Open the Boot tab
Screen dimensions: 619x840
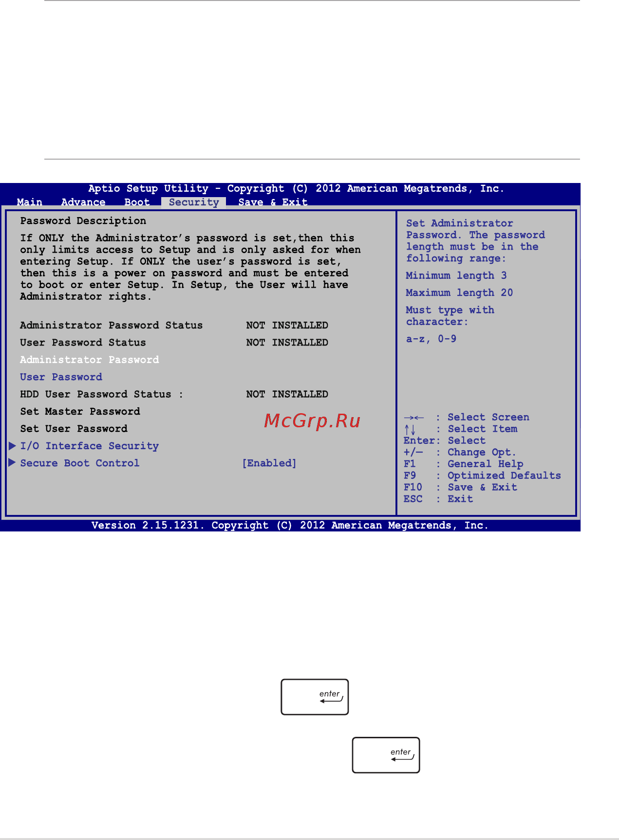coord(137,202)
